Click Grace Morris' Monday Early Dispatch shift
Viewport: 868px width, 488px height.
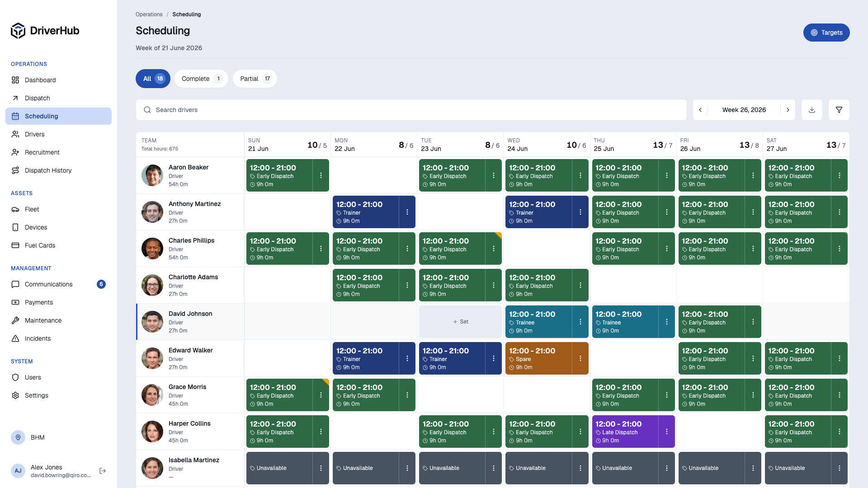[366, 395]
